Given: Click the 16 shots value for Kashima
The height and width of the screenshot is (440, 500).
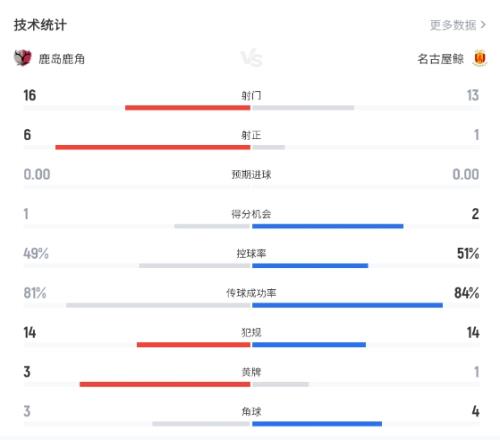Looking at the screenshot, I should pyautogui.click(x=30, y=95).
